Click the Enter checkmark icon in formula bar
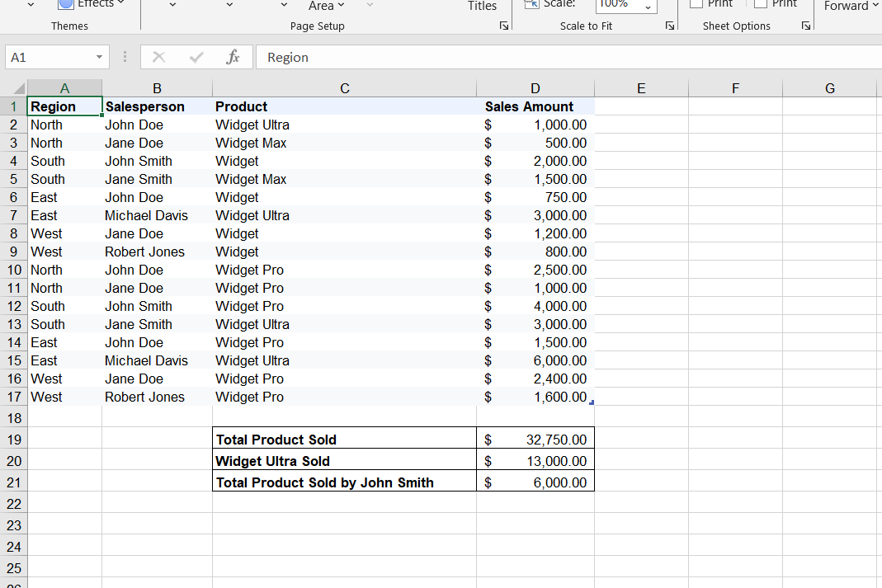Screen dimensions: 882x588 pyautogui.click(x=196, y=57)
